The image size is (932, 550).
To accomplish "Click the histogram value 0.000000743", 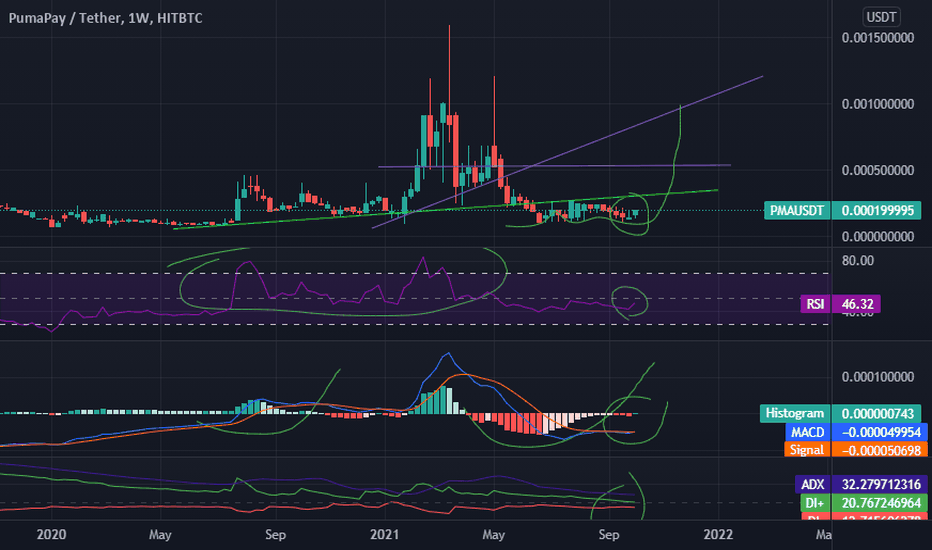I will 877,413.
